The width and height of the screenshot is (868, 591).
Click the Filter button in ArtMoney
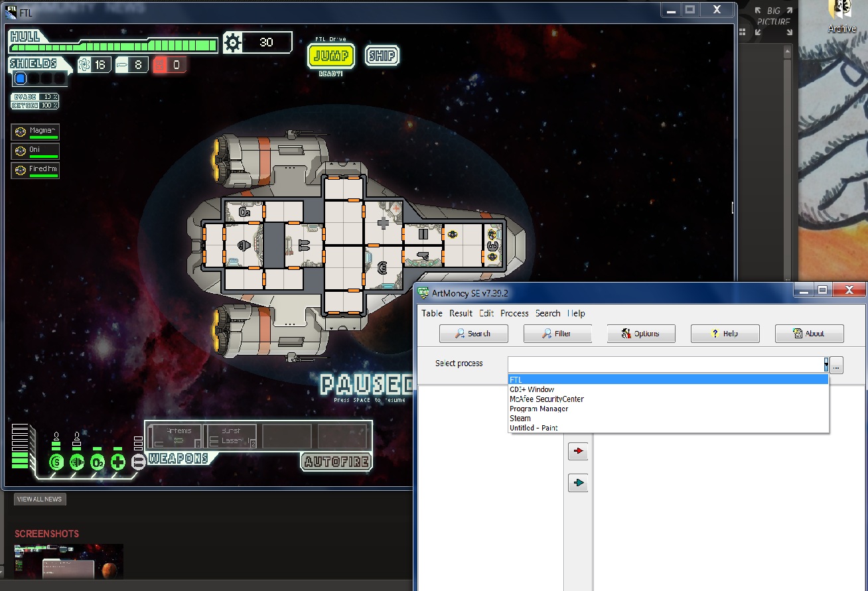(557, 334)
